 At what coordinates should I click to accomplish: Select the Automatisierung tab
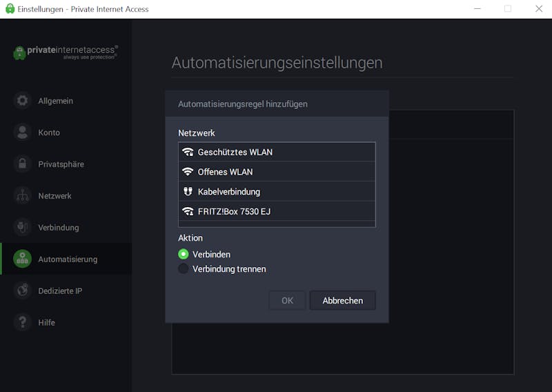[66, 259]
